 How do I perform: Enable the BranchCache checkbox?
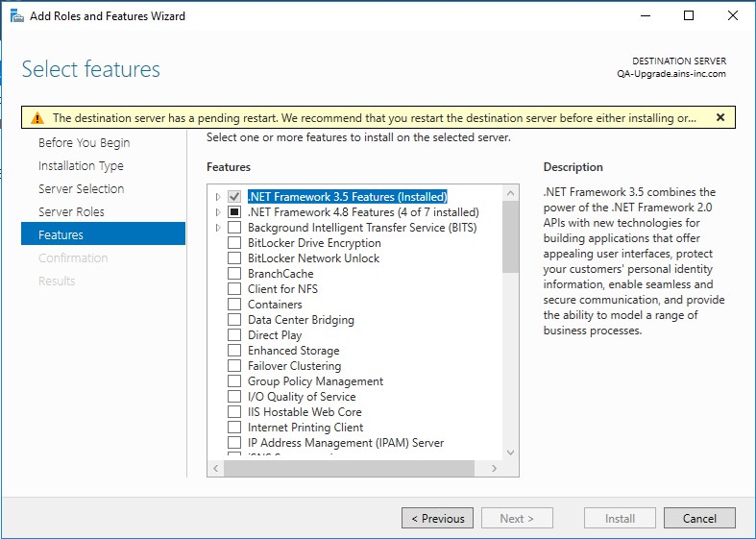[234, 274]
